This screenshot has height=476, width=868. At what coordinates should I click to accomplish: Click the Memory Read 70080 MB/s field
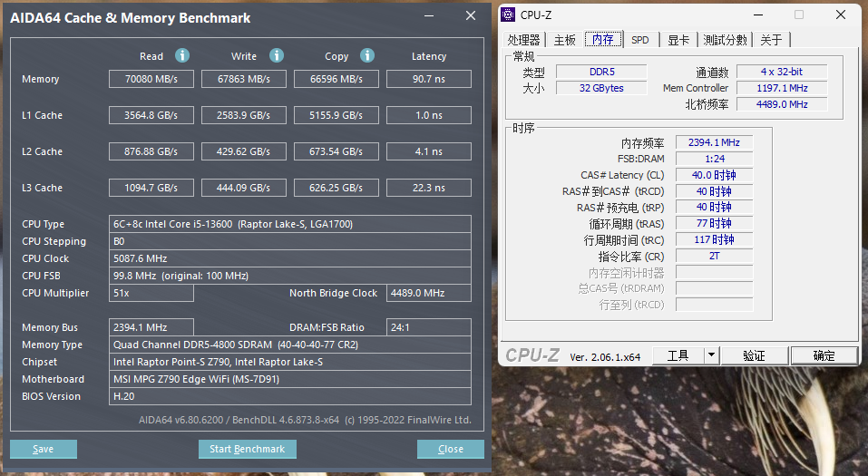151,79
